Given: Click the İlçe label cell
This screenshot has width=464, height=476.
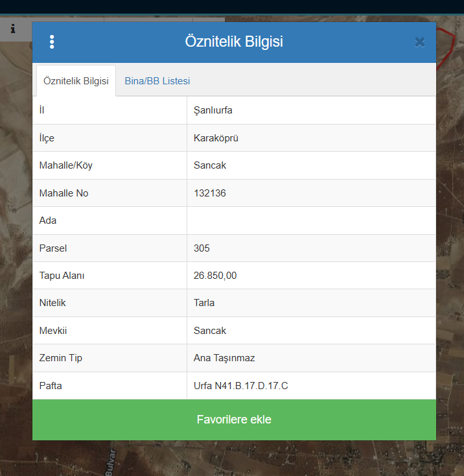Looking at the screenshot, I should point(47,138).
